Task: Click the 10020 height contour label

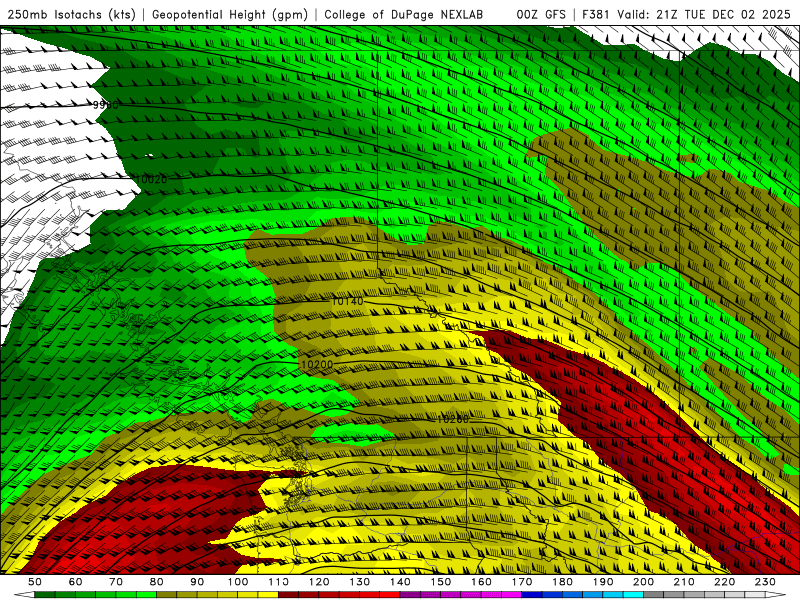Action: 152,179
